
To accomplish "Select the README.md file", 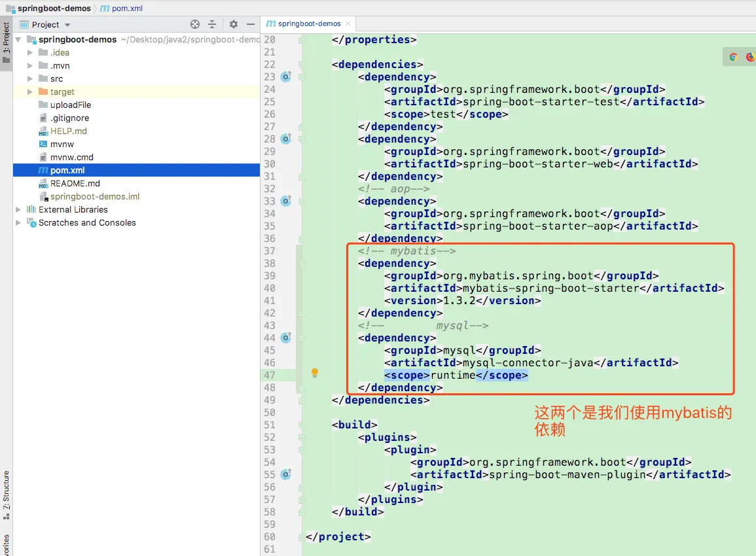I will (x=75, y=184).
